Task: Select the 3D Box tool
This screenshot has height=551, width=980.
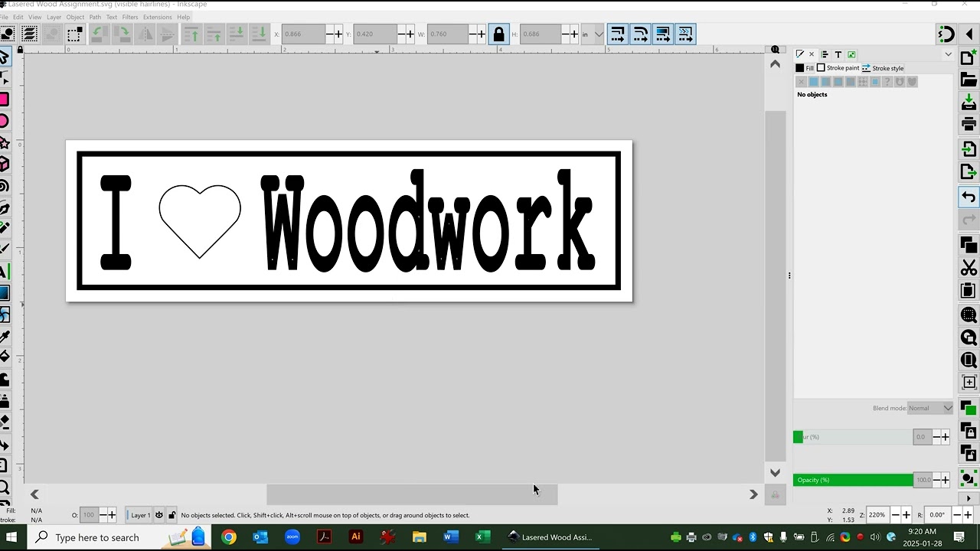Action: point(5,164)
